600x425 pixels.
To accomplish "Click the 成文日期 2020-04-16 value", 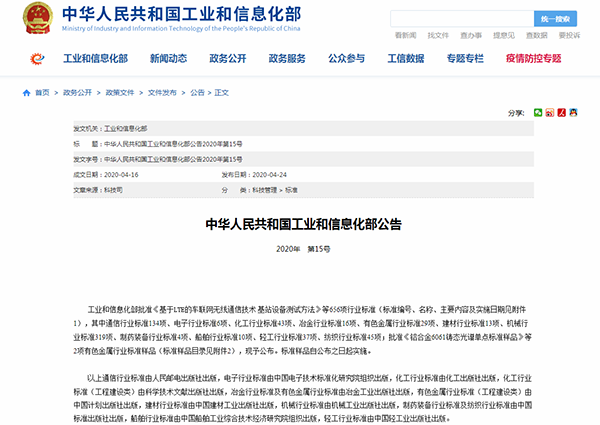I will [x=121, y=175].
